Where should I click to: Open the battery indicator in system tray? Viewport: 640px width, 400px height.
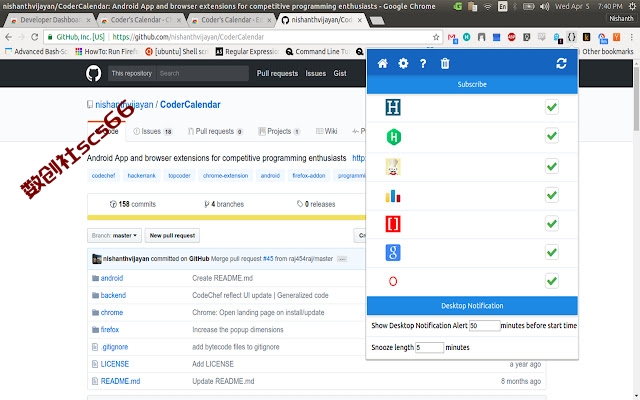tap(529, 7)
